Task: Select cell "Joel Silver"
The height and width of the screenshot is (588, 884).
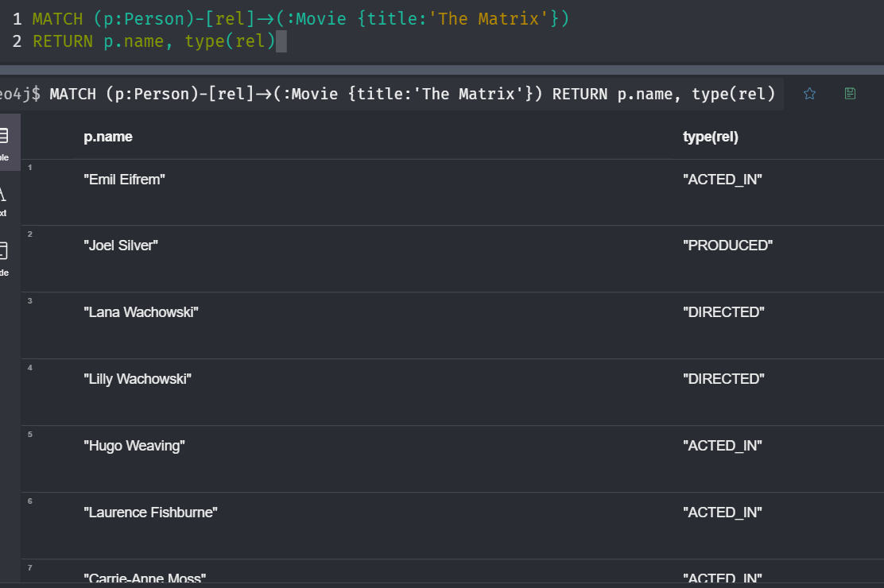Action: (x=121, y=246)
